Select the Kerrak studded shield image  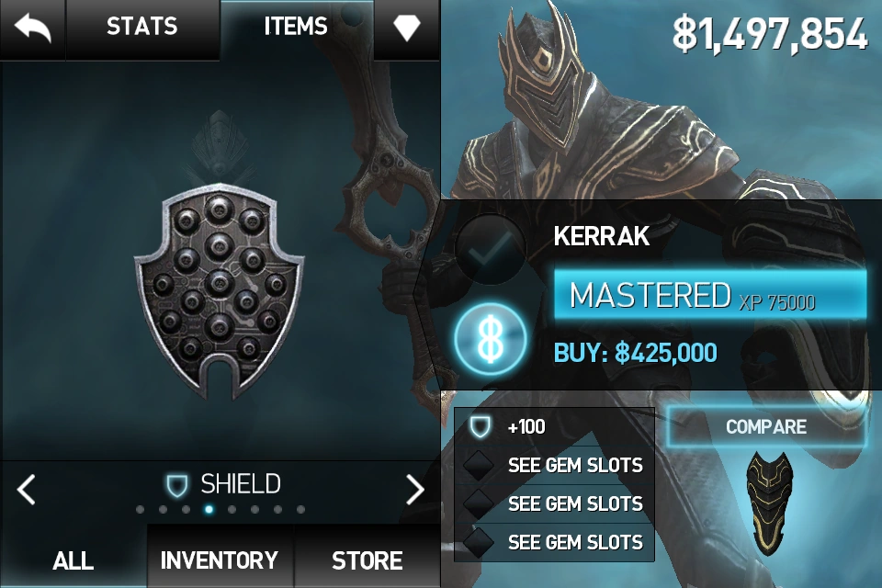219,291
